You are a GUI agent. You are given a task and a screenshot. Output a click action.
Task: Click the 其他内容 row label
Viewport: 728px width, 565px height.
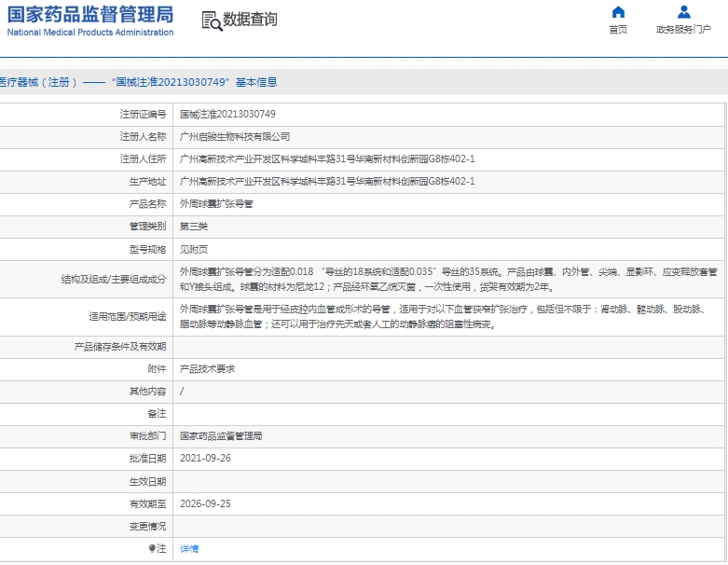147,392
